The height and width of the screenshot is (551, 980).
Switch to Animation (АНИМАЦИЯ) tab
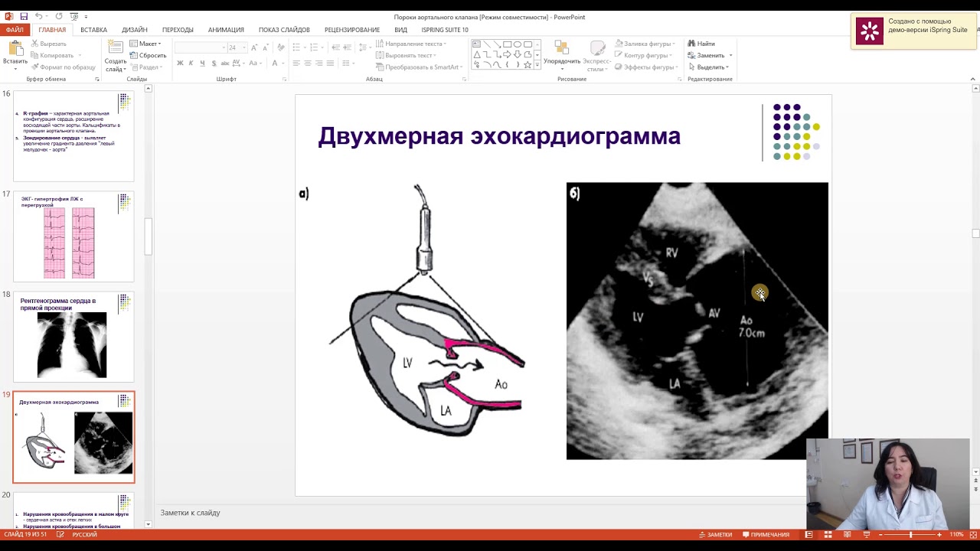click(226, 30)
